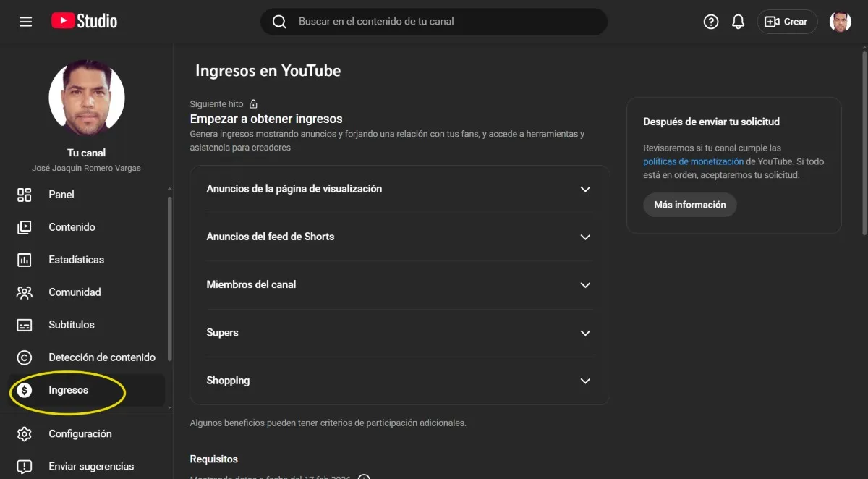Click the Comunidad people icon
The image size is (868, 479).
[25, 292]
